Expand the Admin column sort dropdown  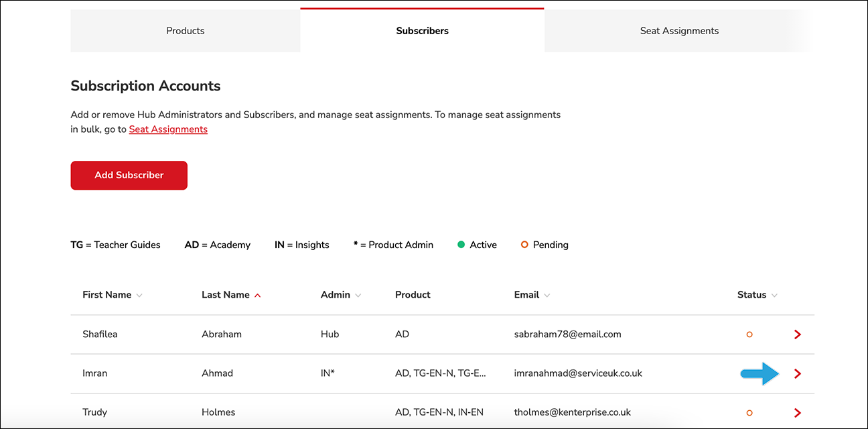tap(358, 296)
